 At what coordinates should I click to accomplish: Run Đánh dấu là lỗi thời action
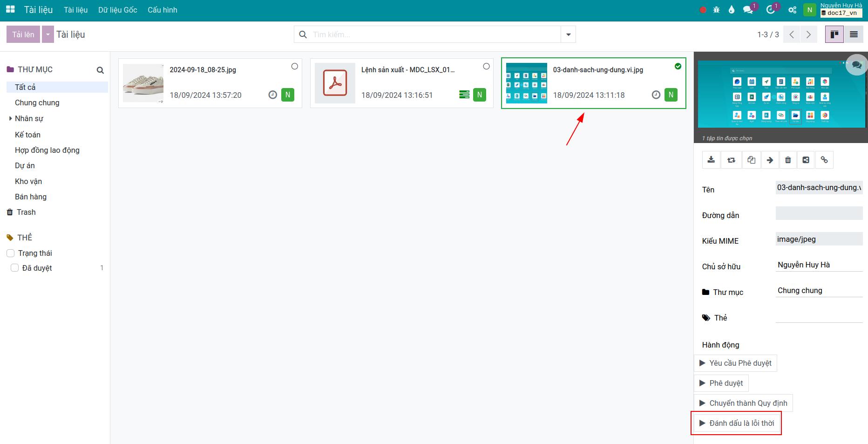click(737, 423)
